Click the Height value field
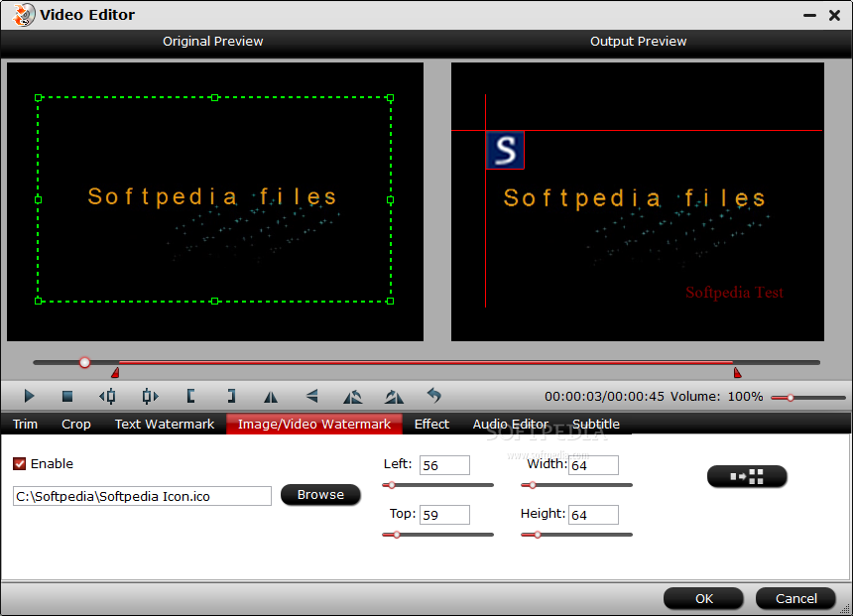This screenshot has width=853, height=616. (593, 515)
